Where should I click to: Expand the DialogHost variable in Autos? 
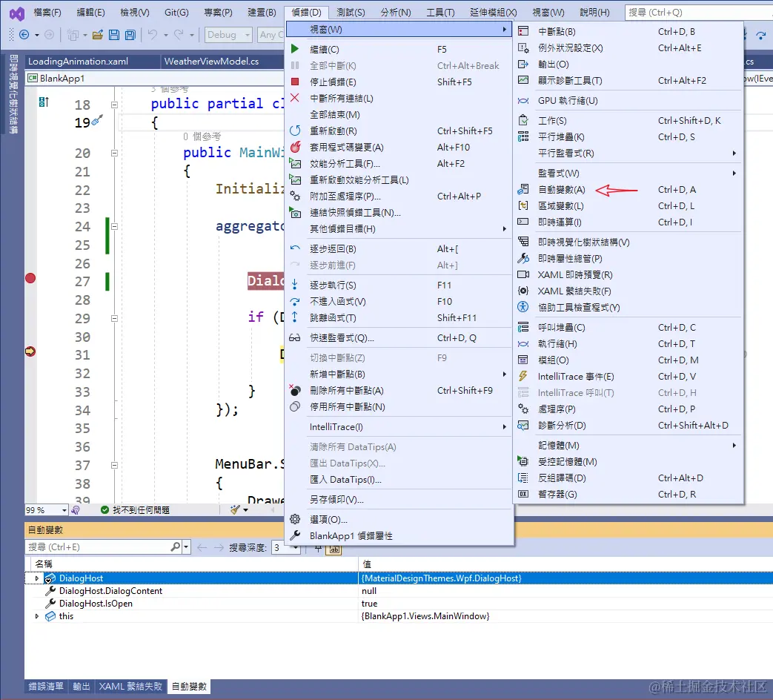point(37,578)
